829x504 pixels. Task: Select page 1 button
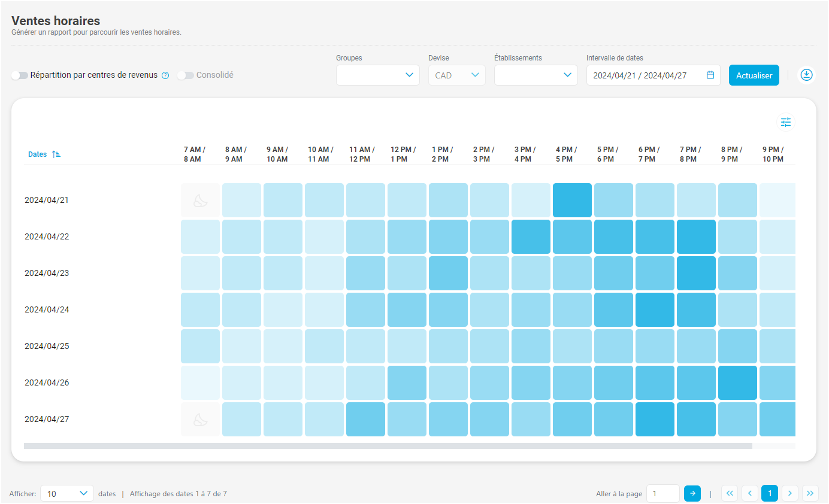click(770, 493)
